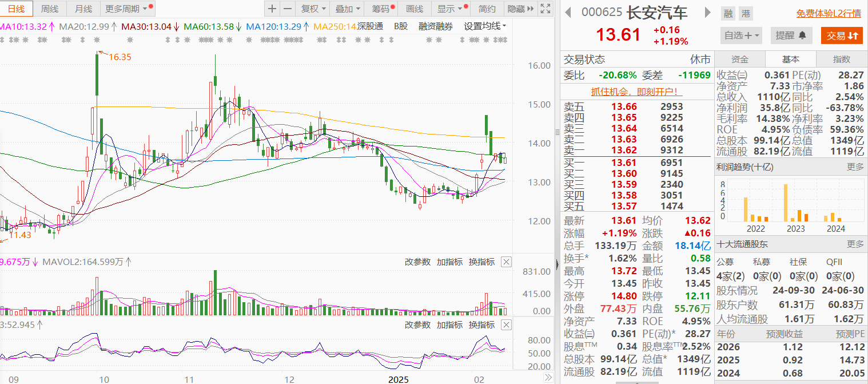
Task: Toggle the 深股通 marker
Action: [x=370, y=26]
